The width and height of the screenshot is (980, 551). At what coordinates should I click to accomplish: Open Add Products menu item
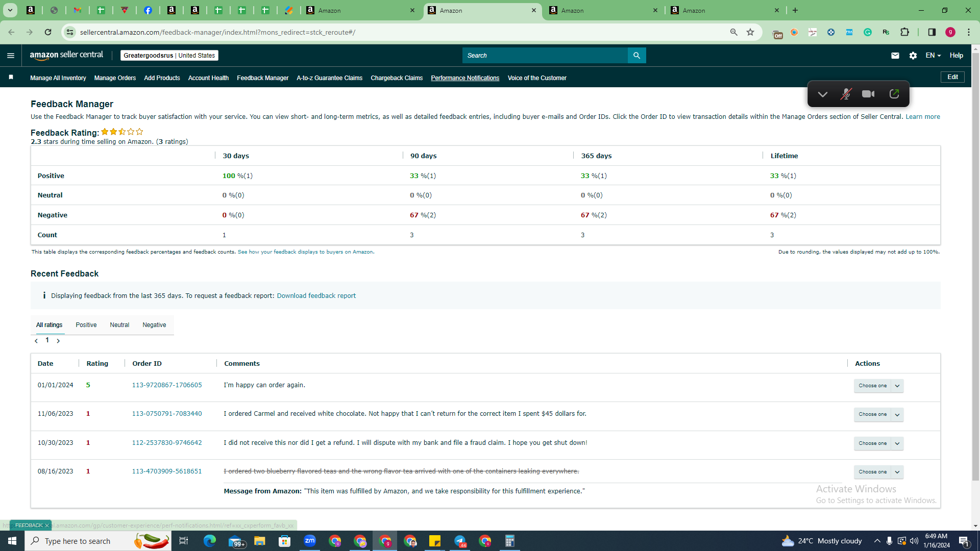162,78
